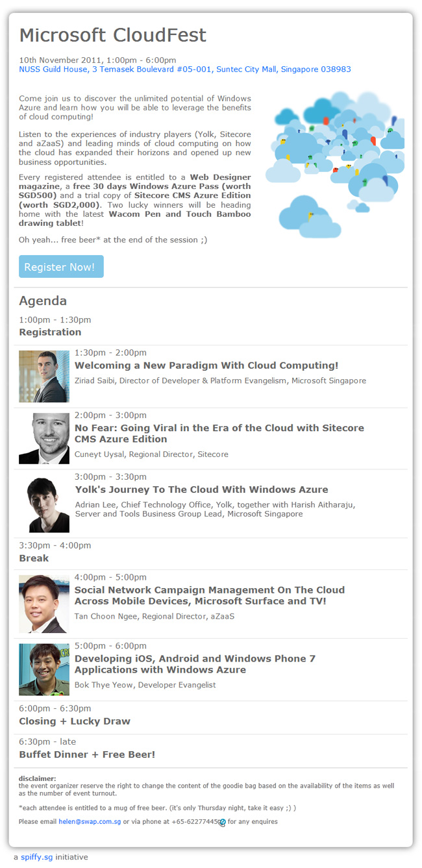
Task: Click the No Fear: Going Viral session title
Action: point(219,434)
